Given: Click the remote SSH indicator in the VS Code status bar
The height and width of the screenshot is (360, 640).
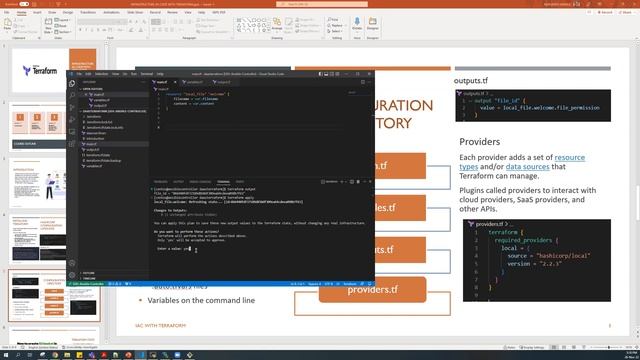Looking at the screenshot, I should point(87,284).
